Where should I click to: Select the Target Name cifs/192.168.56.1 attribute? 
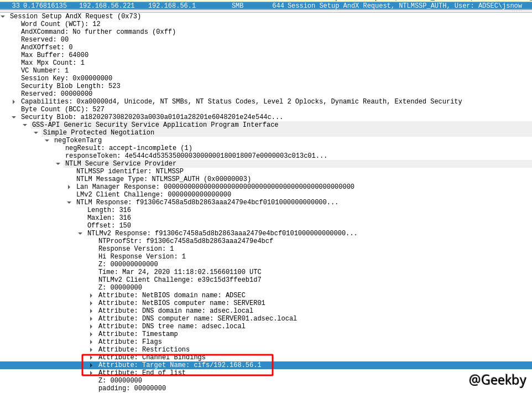pos(179,365)
